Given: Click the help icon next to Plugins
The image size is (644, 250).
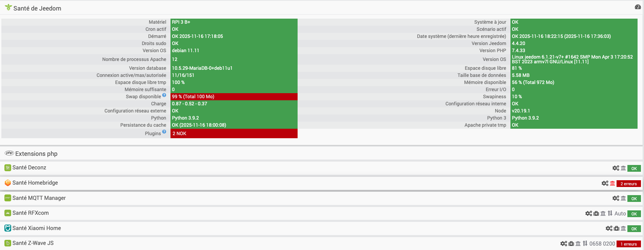Looking at the screenshot, I should [164, 132].
